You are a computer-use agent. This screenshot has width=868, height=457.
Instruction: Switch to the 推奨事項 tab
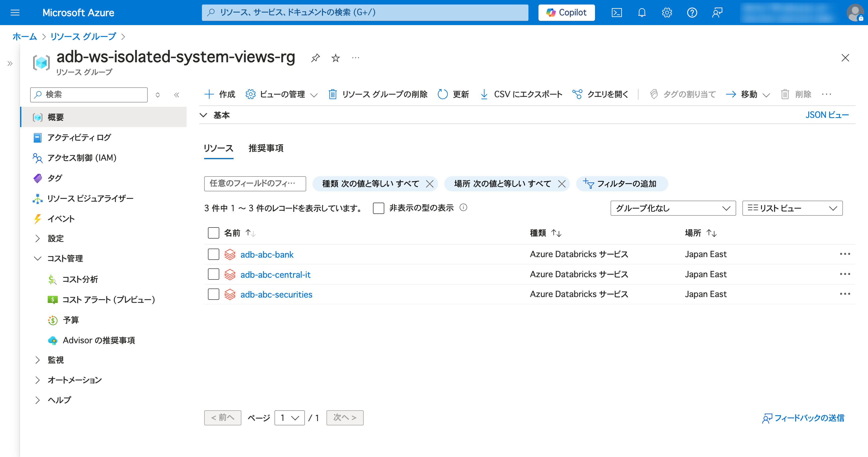[x=266, y=148]
